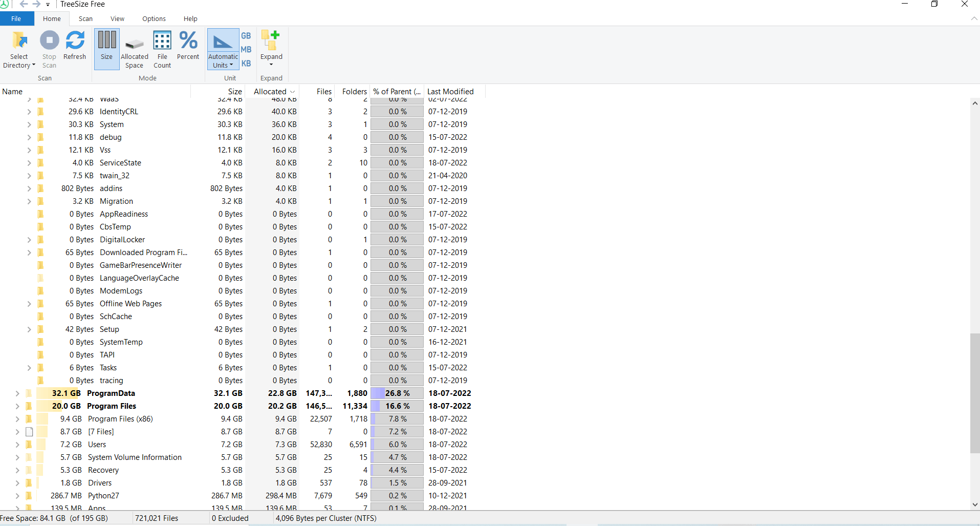Viewport: 980px width, 526px height.
Task: Sort by the Name column header
Action: [x=95, y=92]
